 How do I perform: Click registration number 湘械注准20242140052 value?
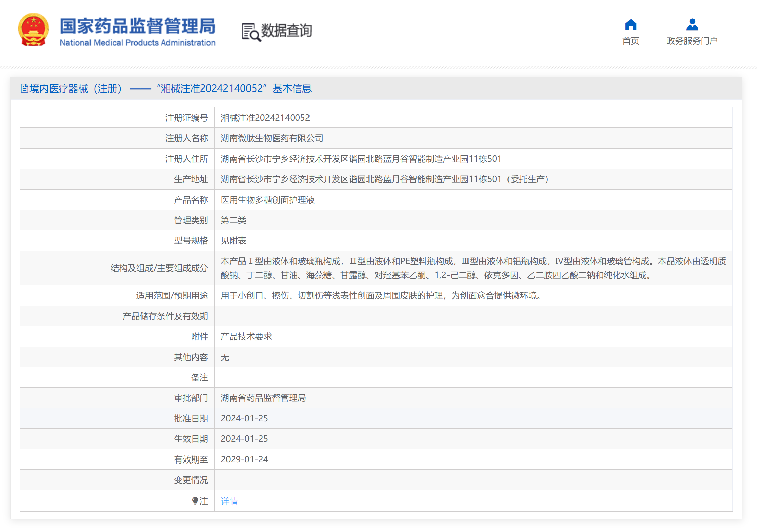(x=265, y=118)
